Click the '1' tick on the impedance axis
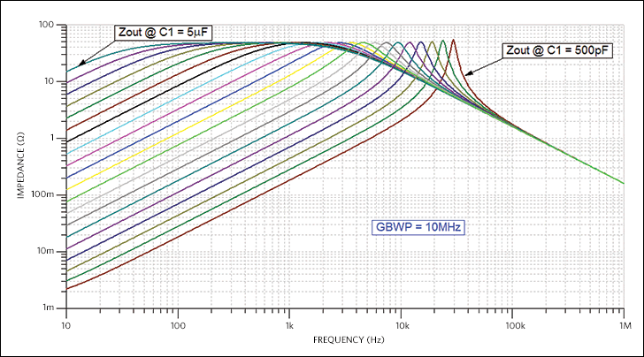The height and width of the screenshot is (357, 644). tap(56, 138)
